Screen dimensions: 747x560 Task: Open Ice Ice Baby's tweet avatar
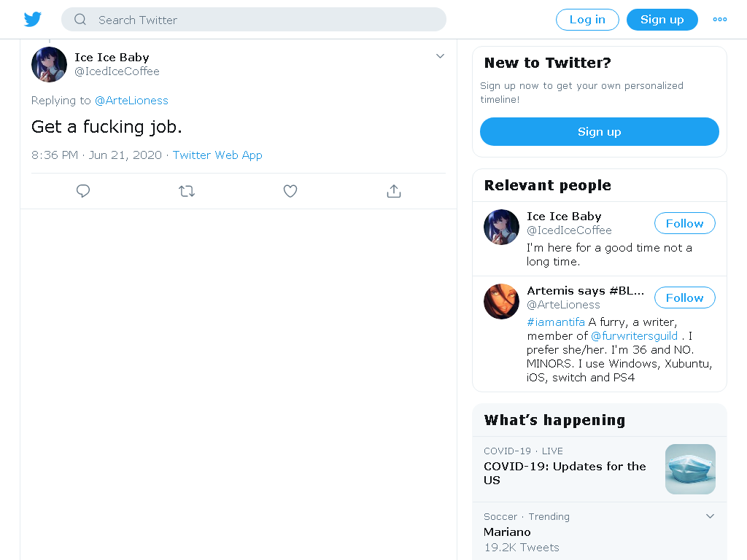49,64
